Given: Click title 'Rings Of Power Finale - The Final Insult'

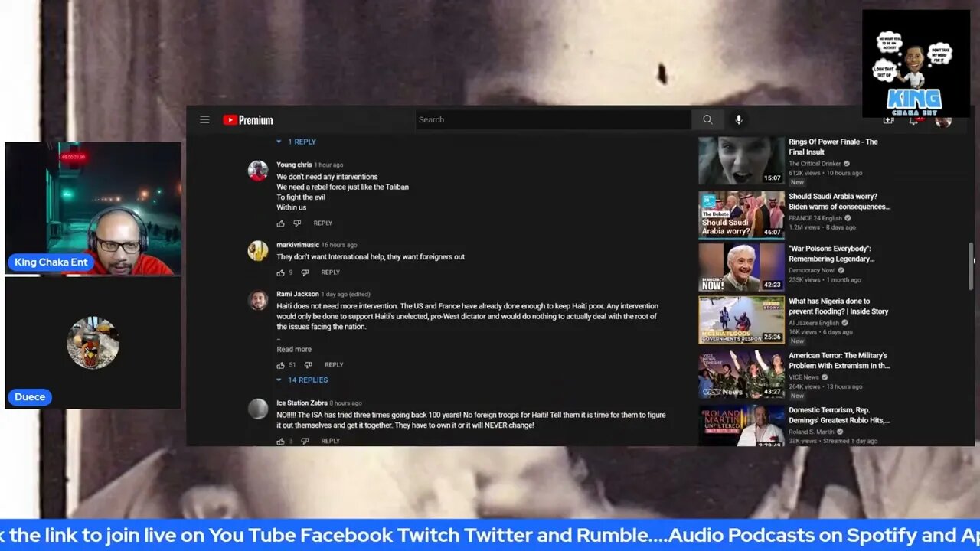Looking at the screenshot, I should tap(833, 147).
